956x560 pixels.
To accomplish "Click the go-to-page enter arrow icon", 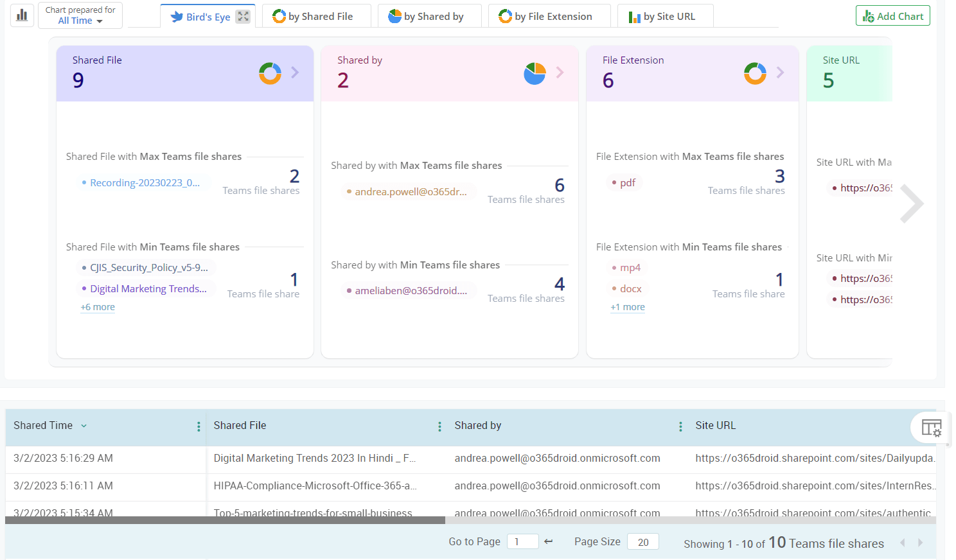I will 548,541.
